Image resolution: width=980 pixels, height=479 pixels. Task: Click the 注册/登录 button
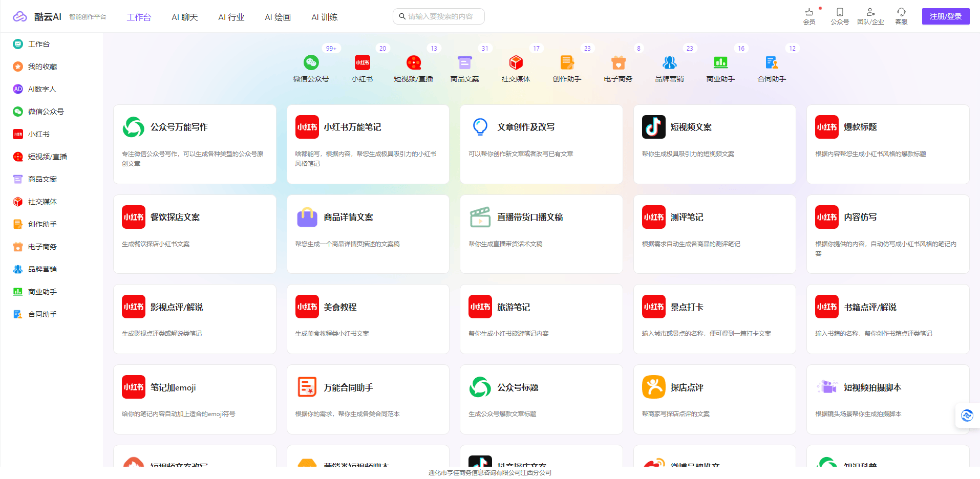[945, 16]
